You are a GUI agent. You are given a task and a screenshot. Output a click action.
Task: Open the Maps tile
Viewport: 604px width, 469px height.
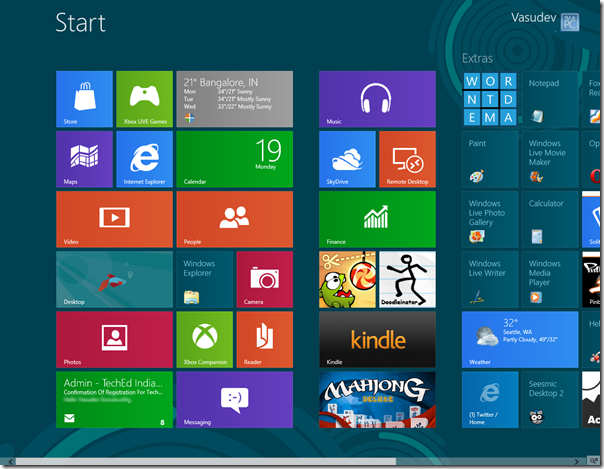[x=84, y=159]
